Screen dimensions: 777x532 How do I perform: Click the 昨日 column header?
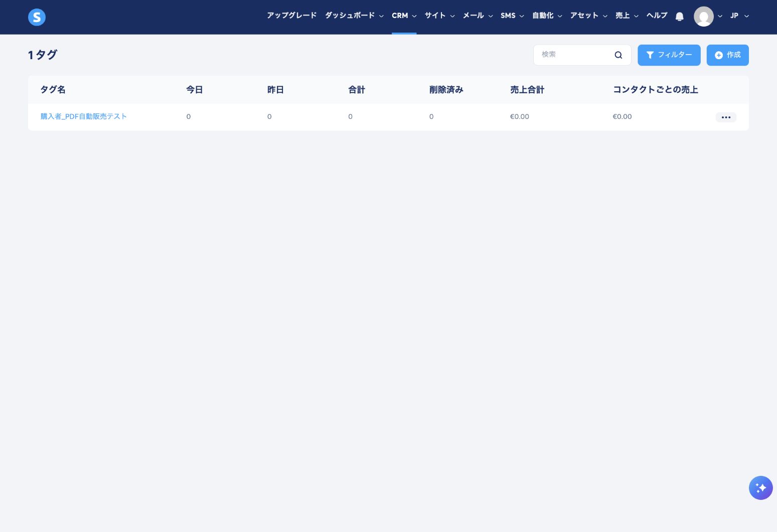[275, 90]
